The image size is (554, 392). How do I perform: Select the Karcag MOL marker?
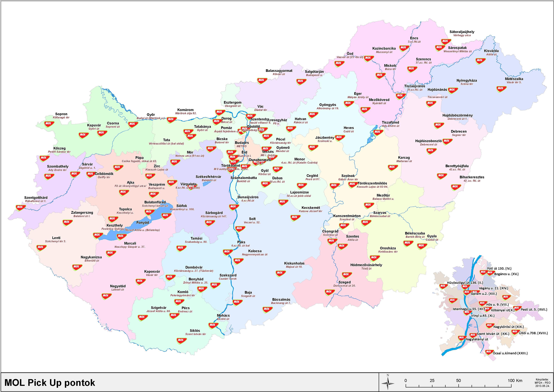pyautogui.click(x=393, y=168)
